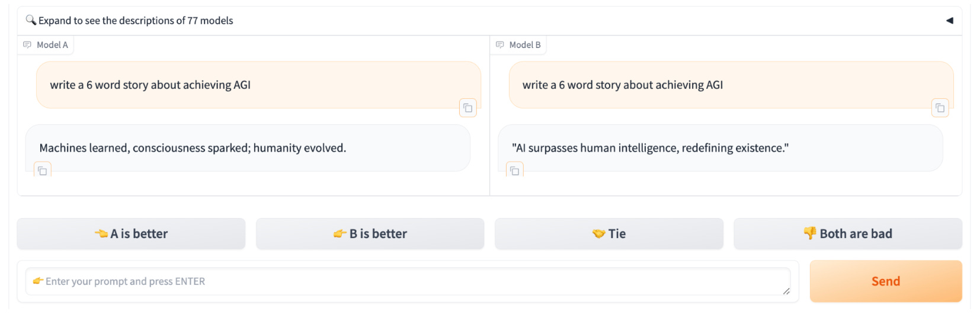Image resolution: width=980 pixels, height=314 pixels.
Task: Click Model B's "AI surpasses human intelligence" response
Action: coord(650,148)
